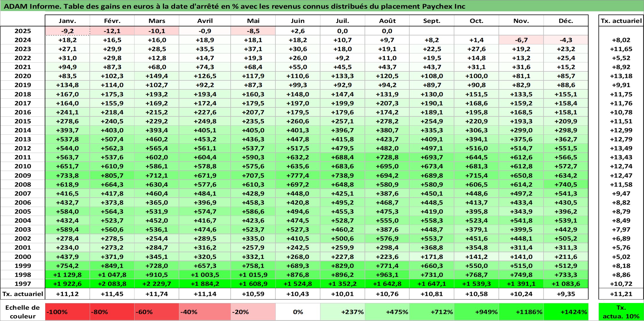
Task: Select the Nov. column header
Action: 521,21
